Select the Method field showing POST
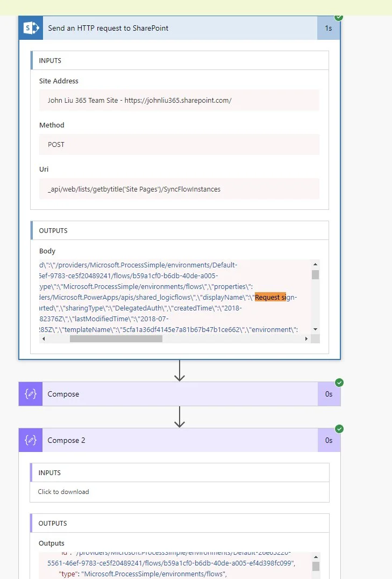The height and width of the screenshot is (579, 392). tap(179, 145)
